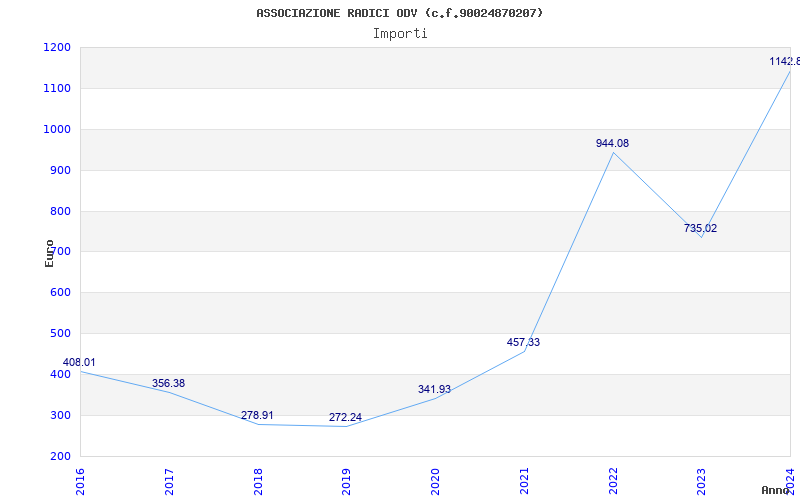Image resolution: width=800 pixels, height=500 pixels.
Task: Click the 1100 y-axis tick label
Action: (x=56, y=89)
